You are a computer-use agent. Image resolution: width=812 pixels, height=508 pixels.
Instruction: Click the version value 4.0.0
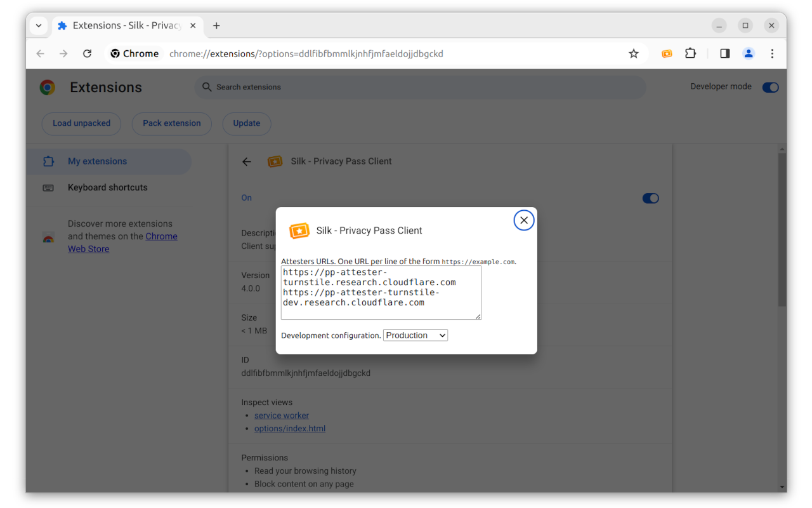pyautogui.click(x=251, y=288)
